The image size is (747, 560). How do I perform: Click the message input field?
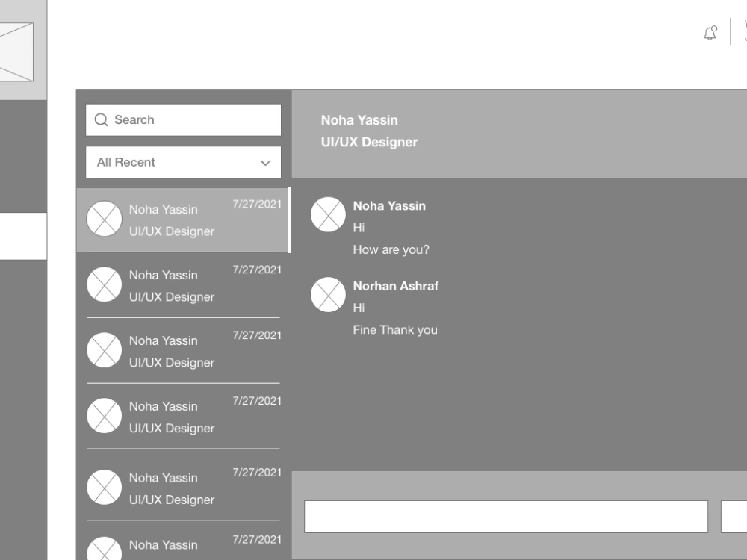click(506, 517)
